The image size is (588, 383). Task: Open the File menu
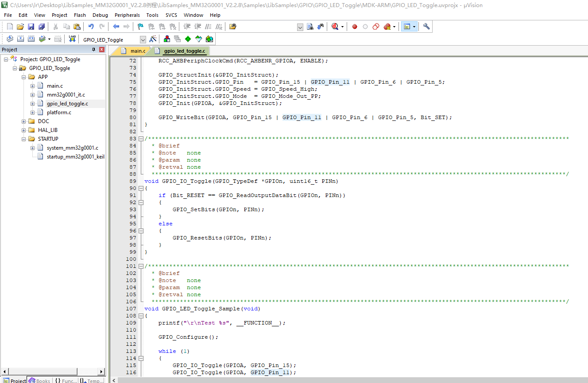[8, 15]
